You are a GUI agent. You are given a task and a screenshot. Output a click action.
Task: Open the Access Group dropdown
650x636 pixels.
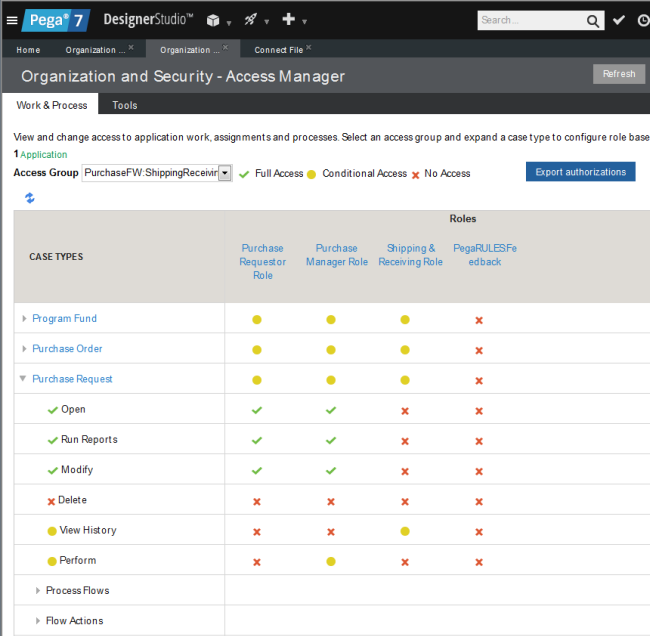(x=225, y=173)
